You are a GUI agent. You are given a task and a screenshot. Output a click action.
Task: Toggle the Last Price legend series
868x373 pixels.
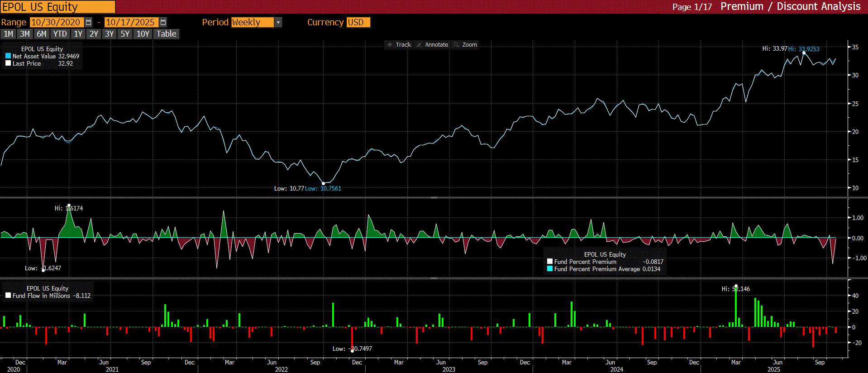8,63
